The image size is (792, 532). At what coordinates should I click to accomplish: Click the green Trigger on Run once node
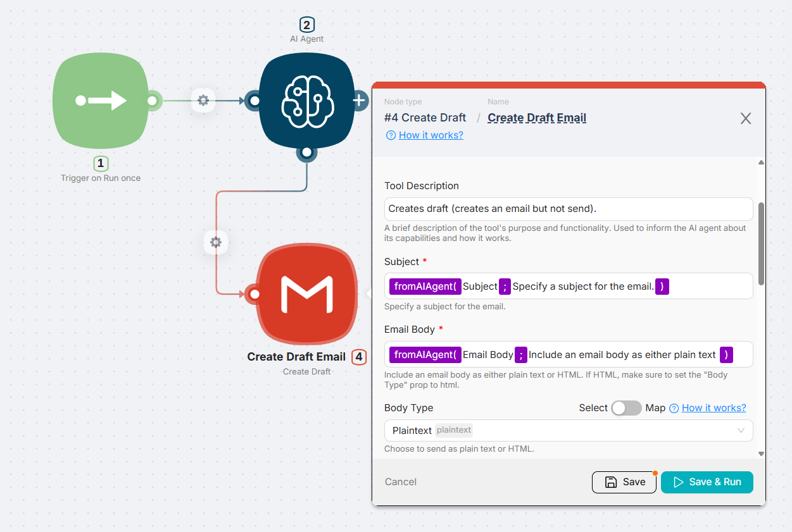tap(101, 101)
